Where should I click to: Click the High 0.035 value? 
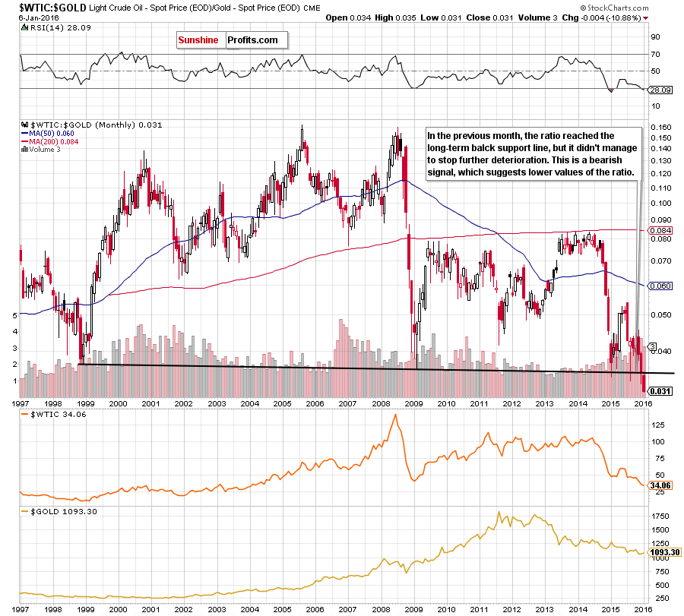395,18
